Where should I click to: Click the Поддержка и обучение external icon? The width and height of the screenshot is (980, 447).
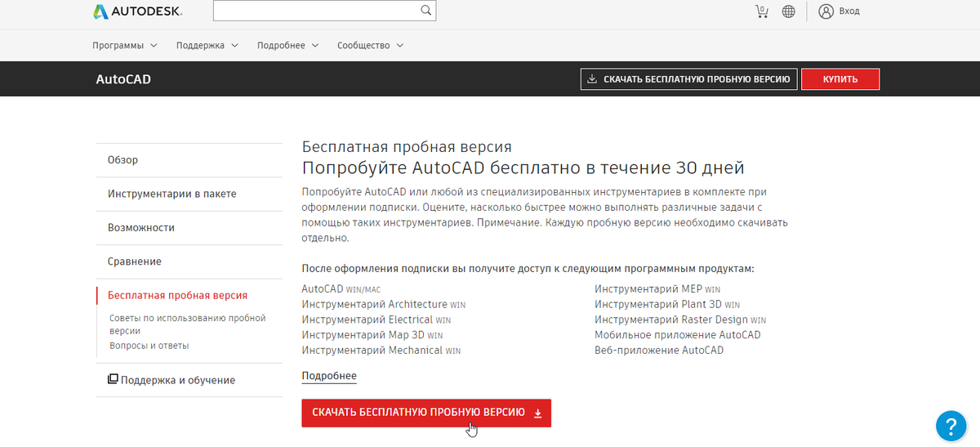[113, 379]
